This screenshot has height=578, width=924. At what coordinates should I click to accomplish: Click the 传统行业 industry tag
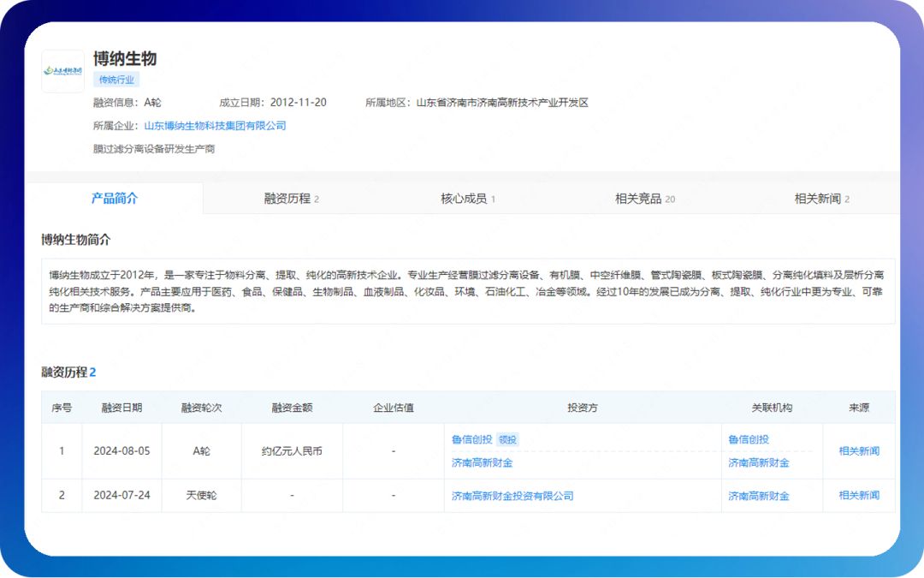coord(116,80)
